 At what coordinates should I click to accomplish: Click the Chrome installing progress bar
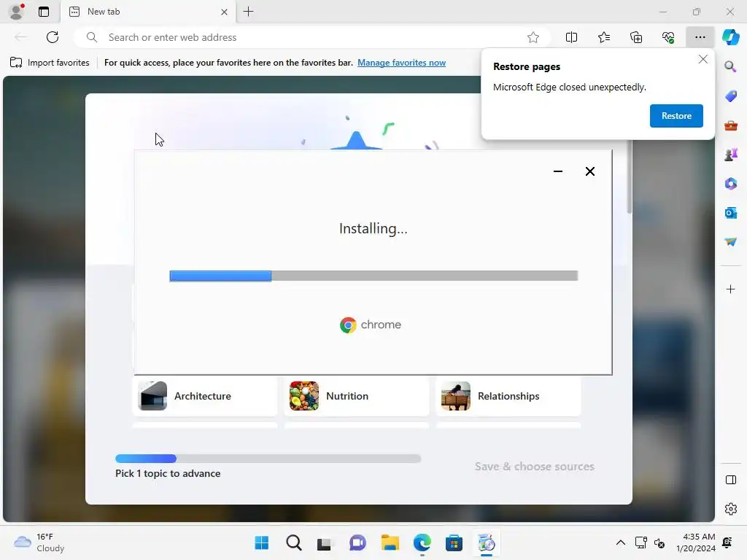click(x=373, y=276)
